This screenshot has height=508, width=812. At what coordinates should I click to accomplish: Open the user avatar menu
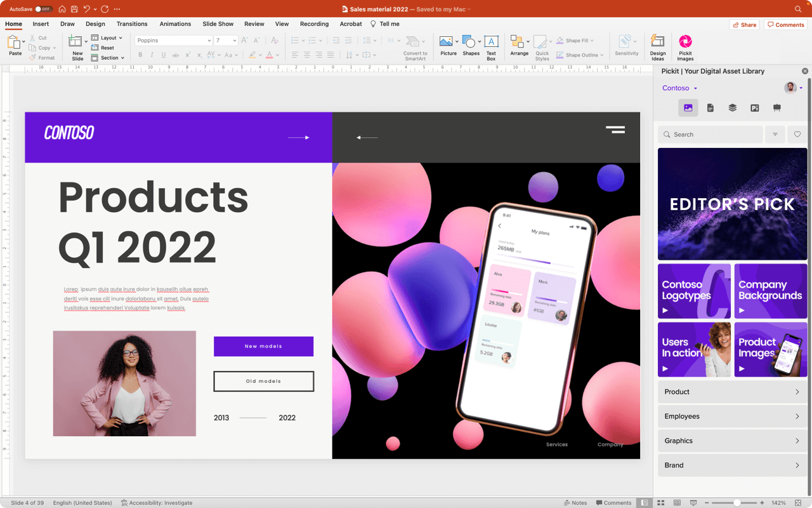coord(793,88)
